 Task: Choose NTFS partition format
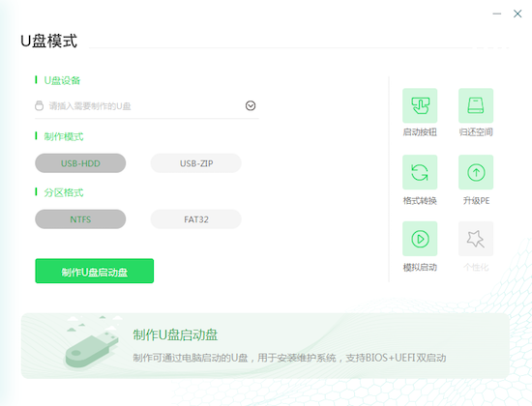click(x=80, y=219)
